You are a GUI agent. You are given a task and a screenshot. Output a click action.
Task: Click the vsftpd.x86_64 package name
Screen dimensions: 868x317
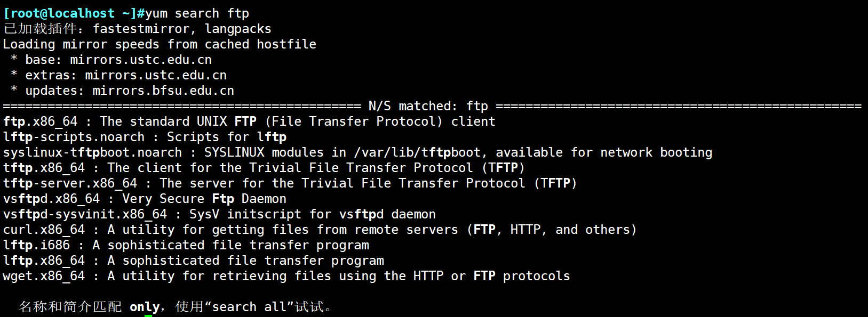pos(52,199)
